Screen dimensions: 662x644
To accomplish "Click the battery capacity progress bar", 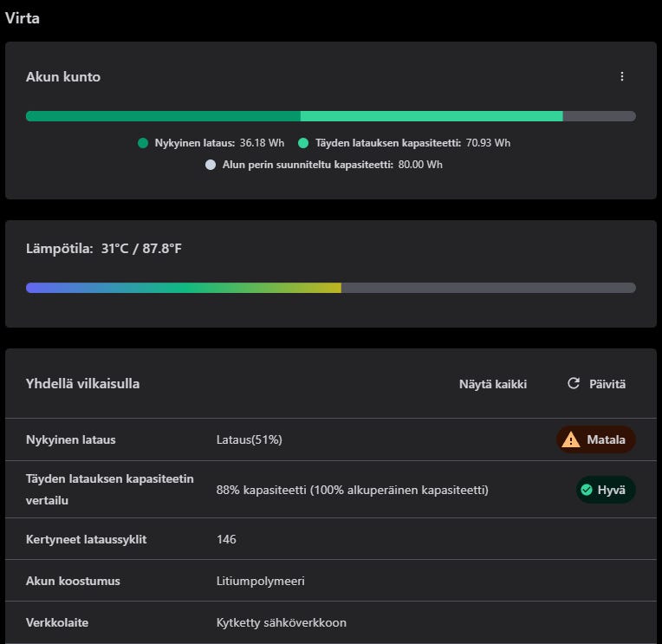I will (330, 116).
